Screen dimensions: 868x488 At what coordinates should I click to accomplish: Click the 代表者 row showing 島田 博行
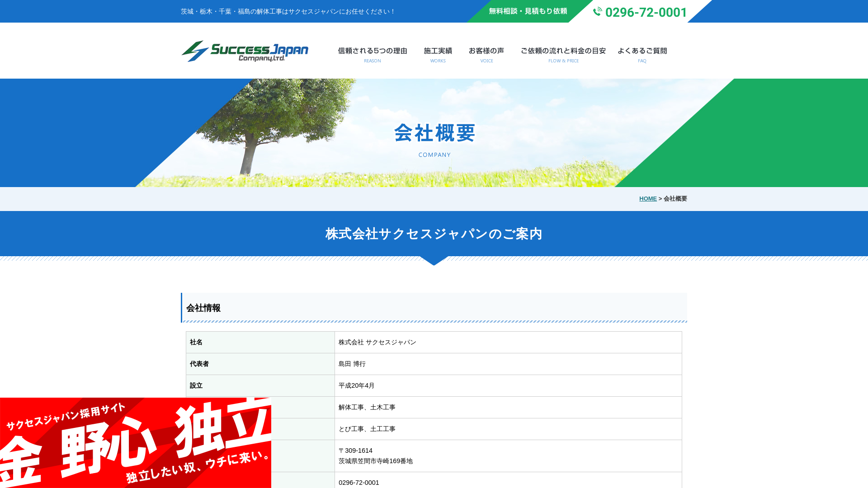pos(352,364)
